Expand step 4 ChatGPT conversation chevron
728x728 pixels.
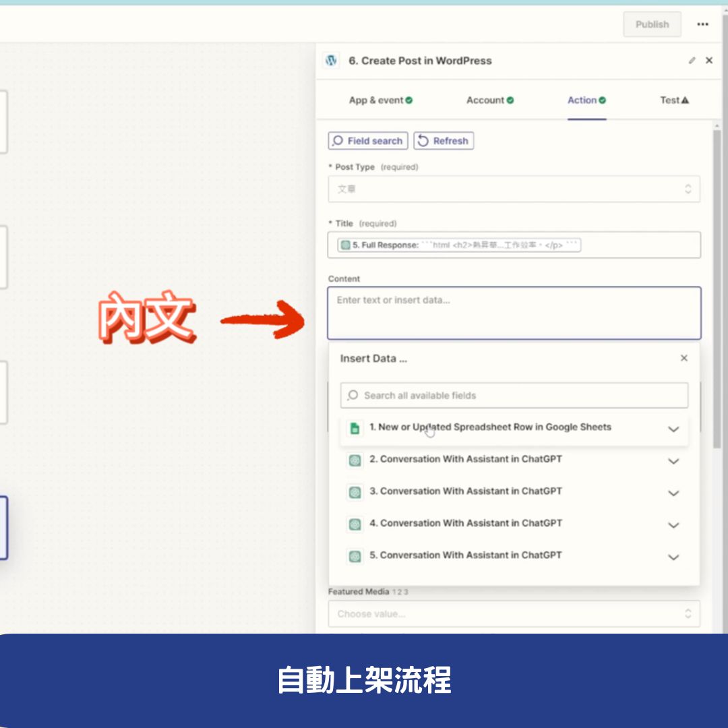coord(673,525)
